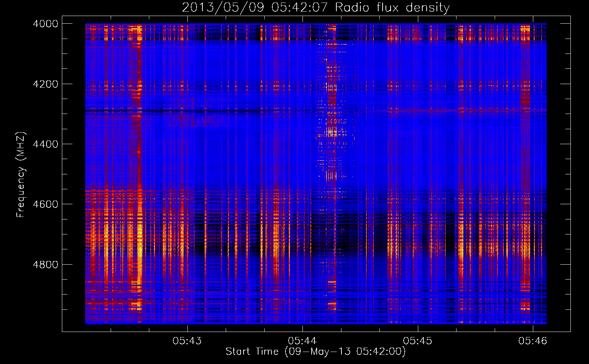Click the '4000' frequency axis label
The width and height of the screenshot is (589, 364).
[x=46, y=24]
